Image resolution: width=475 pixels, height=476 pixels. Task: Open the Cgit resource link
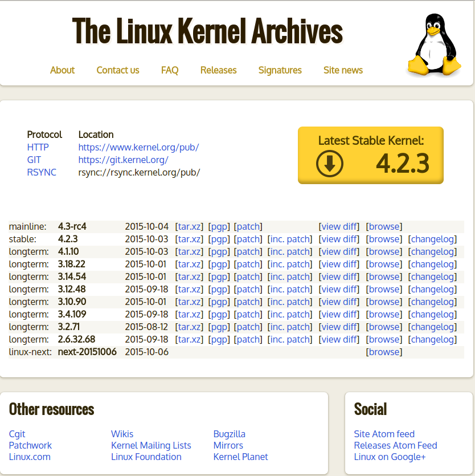coord(17,434)
